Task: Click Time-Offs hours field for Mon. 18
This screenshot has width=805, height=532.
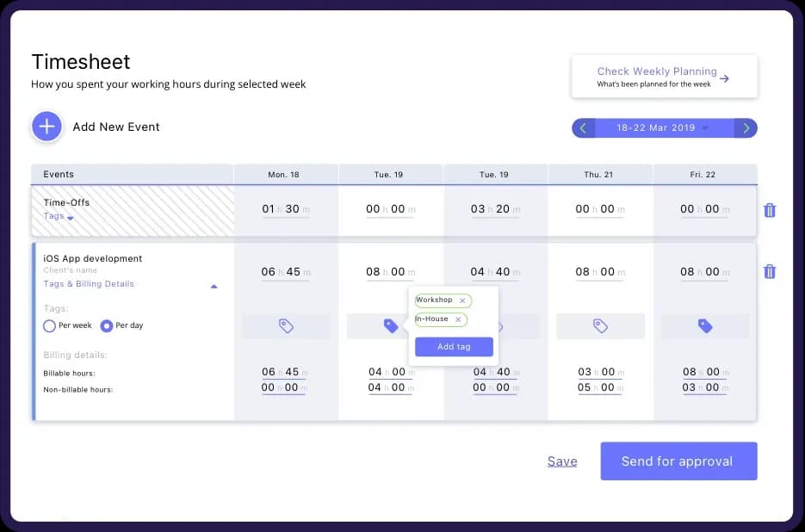Action: click(269, 209)
